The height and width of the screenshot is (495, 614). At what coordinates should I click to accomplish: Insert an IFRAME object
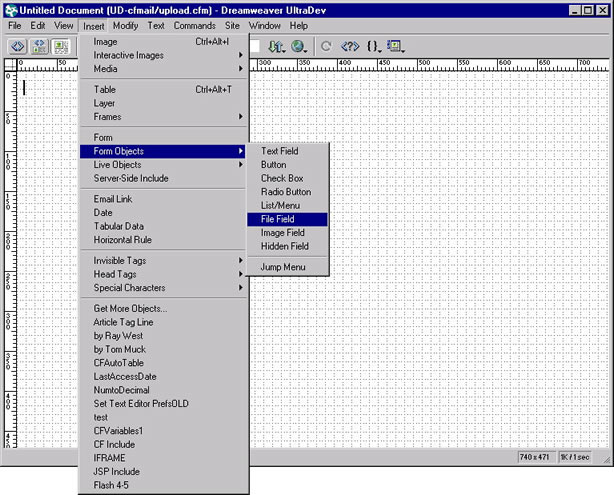click(163, 458)
